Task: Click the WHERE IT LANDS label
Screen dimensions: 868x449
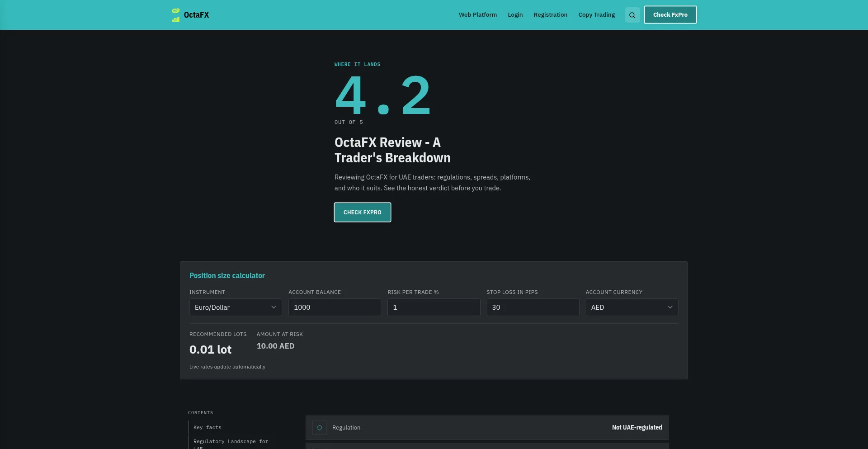Action: (357, 65)
